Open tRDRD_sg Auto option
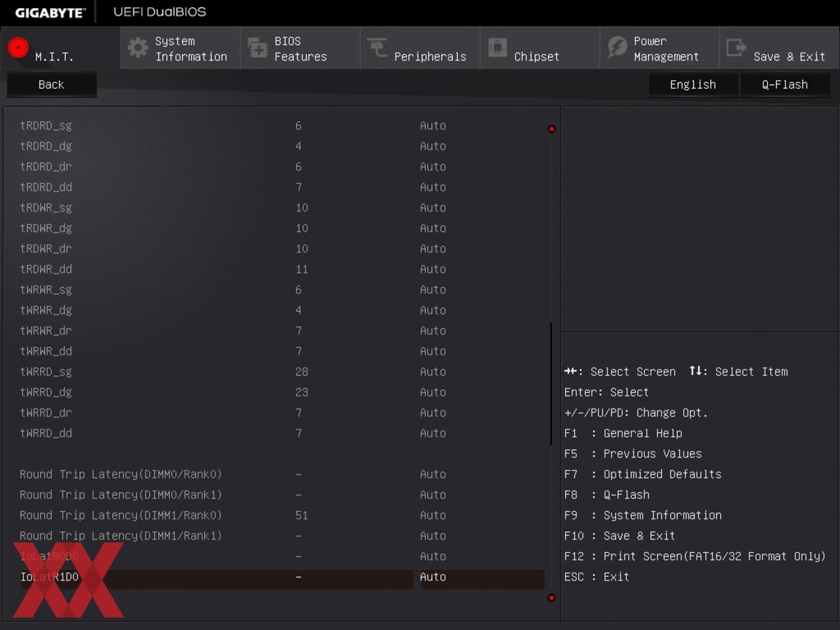This screenshot has width=840, height=630. [x=433, y=125]
